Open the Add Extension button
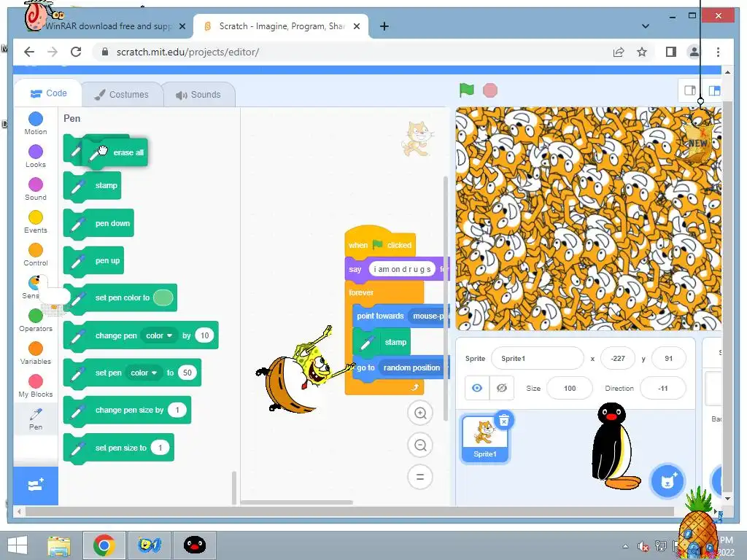 tap(36, 486)
